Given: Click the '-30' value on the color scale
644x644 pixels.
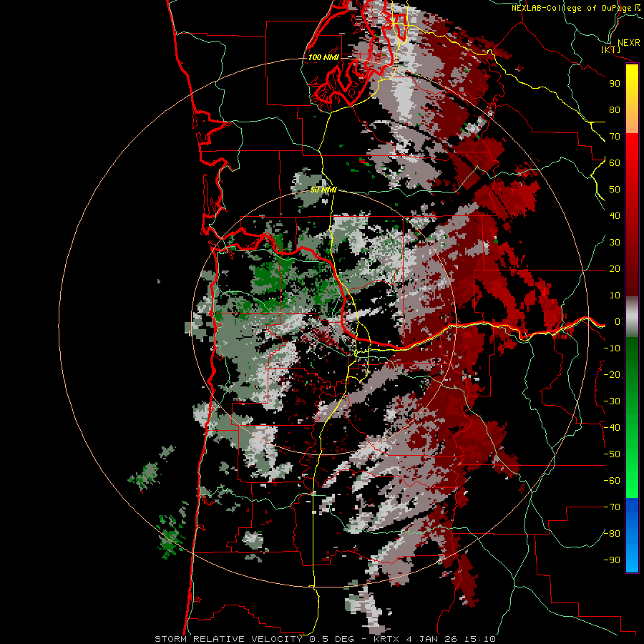Looking at the screenshot, I should (612, 401).
